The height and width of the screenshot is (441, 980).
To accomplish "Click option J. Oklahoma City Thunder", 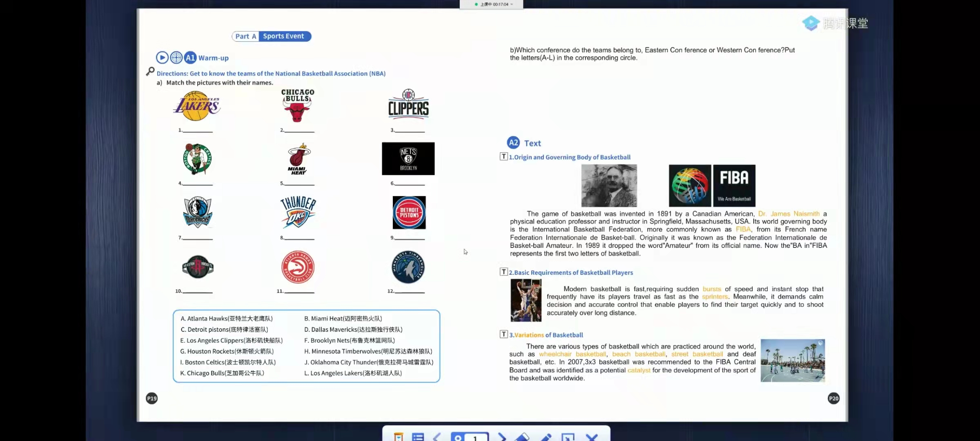I will pos(369,362).
